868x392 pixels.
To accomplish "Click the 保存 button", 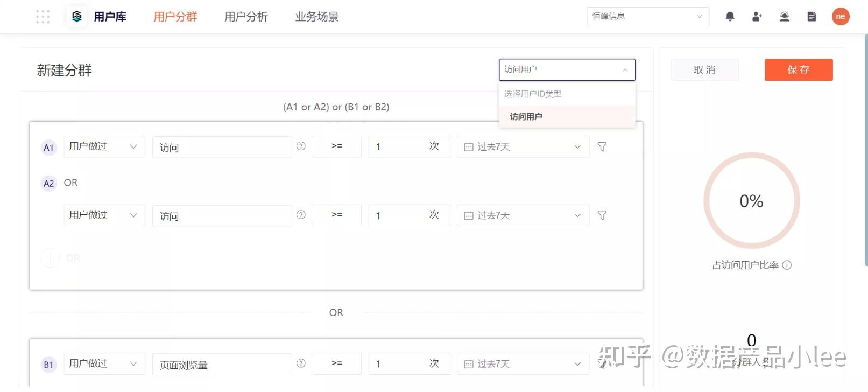I will [x=798, y=70].
